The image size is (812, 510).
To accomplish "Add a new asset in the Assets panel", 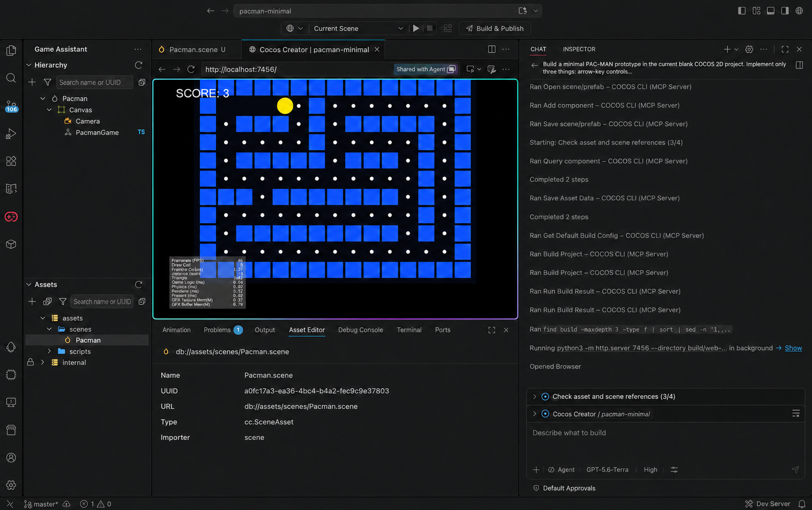I will [x=32, y=302].
